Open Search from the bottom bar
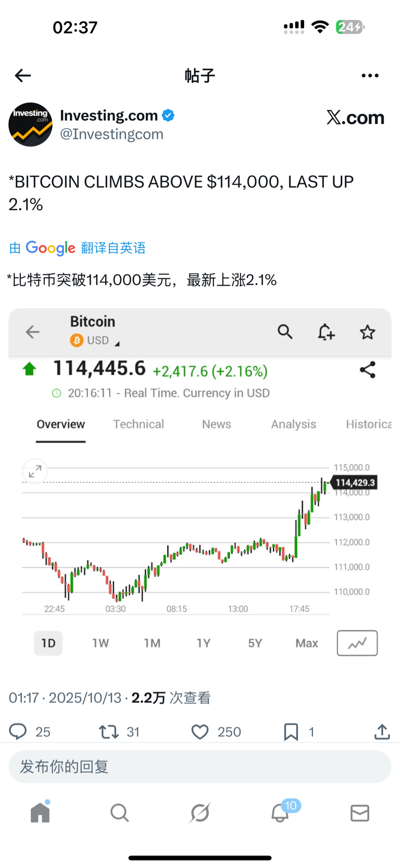 pos(120,812)
